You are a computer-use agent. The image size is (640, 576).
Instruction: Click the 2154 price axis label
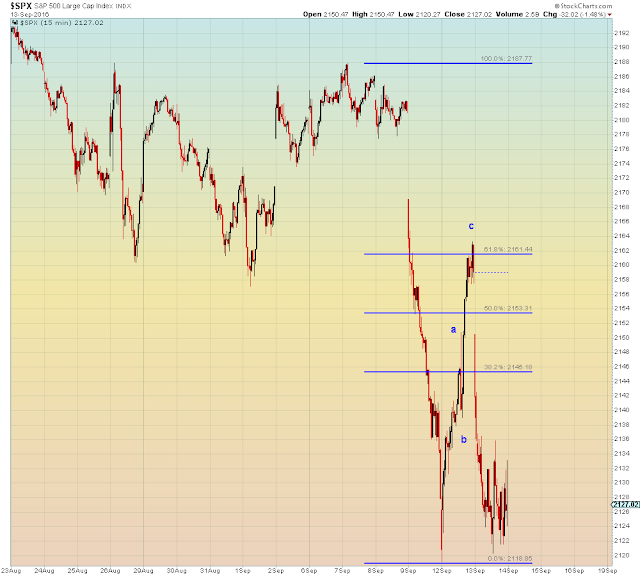tap(622, 308)
